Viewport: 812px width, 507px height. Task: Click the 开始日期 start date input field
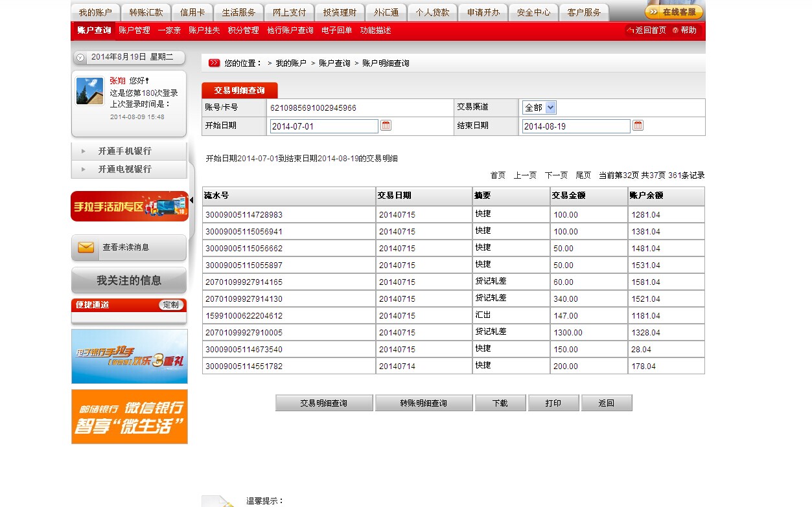323,126
